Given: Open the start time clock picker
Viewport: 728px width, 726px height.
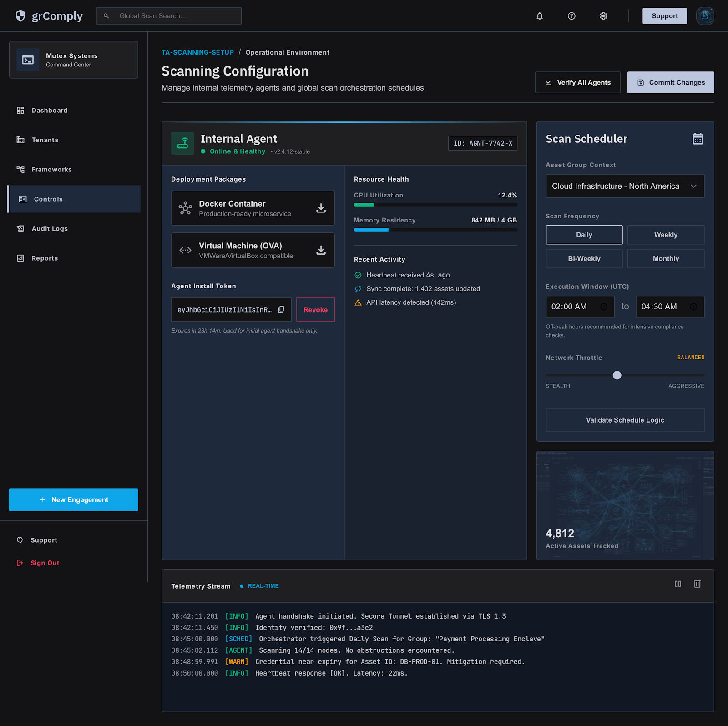Looking at the screenshot, I should [x=604, y=307].
